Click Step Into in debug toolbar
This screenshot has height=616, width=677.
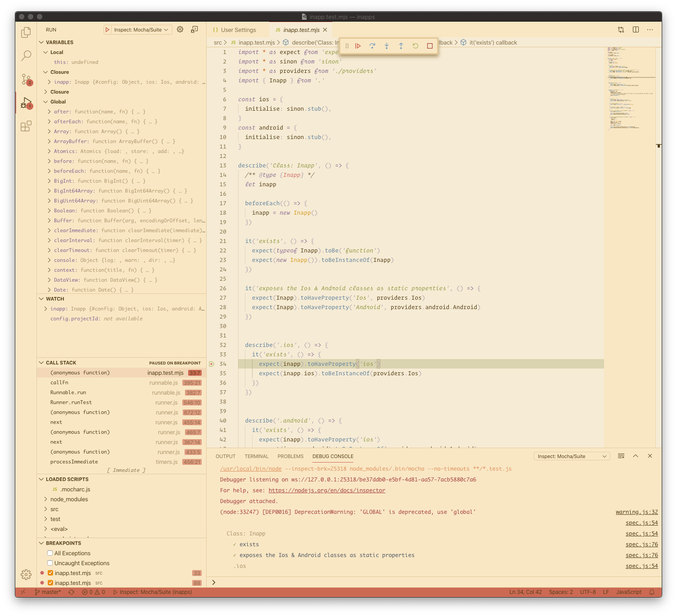tap(387, 46)
